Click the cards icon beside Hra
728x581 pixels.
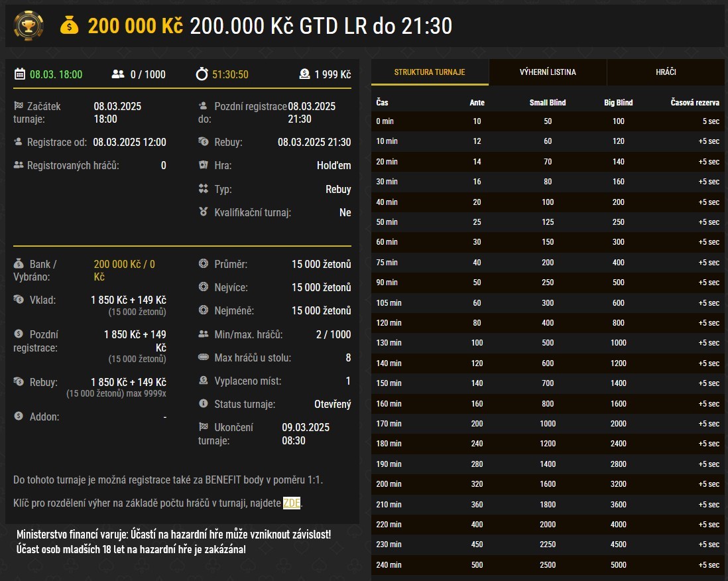204,164
